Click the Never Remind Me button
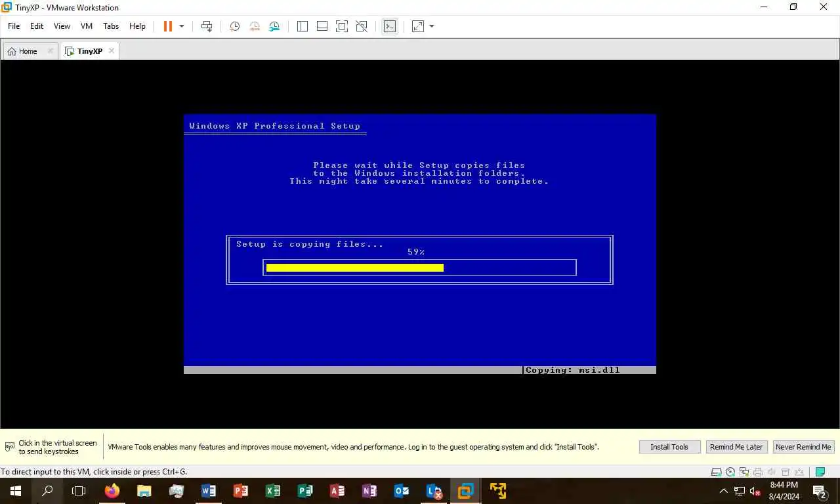The height and width of the screenshot is (504, 840). [x=803, y=447]
